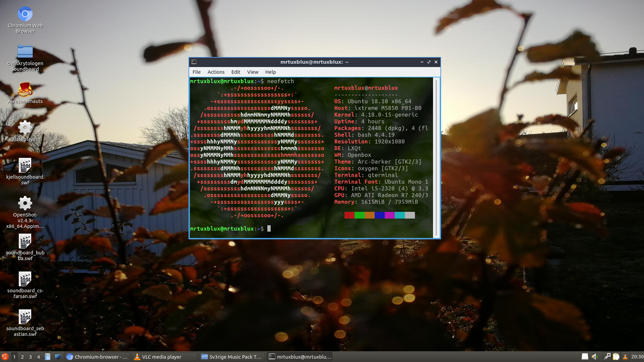
Task: Click the 'OS: Ubuntu 18.10 x86_64' line
Action: (373, 101)
